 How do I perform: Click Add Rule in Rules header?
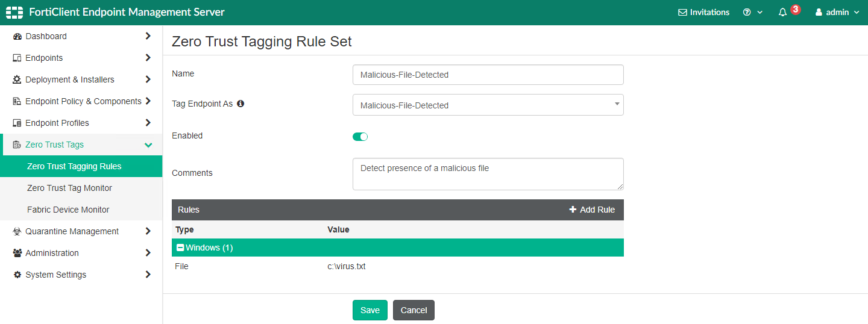592,210
